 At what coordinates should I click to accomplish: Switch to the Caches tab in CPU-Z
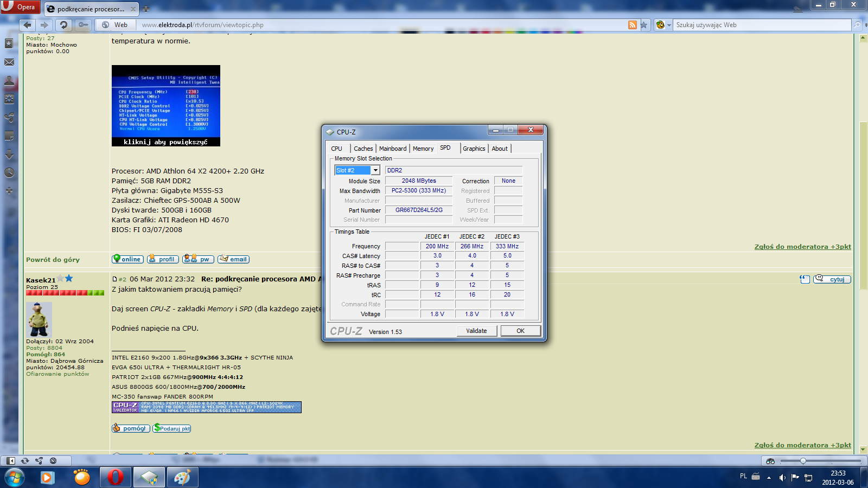pyautogui.click(x=363, y=149)
